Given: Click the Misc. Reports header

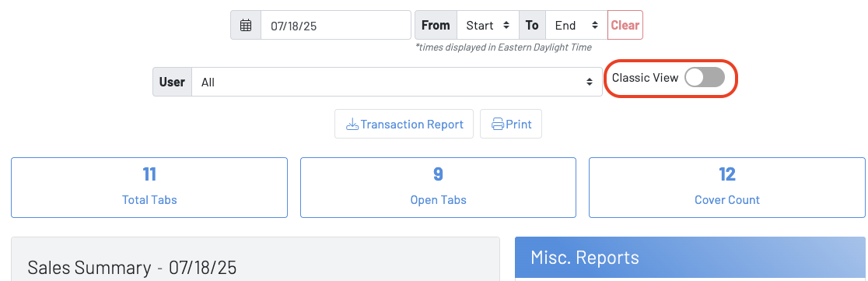Looking at the screenshot, I should point(690,257).
